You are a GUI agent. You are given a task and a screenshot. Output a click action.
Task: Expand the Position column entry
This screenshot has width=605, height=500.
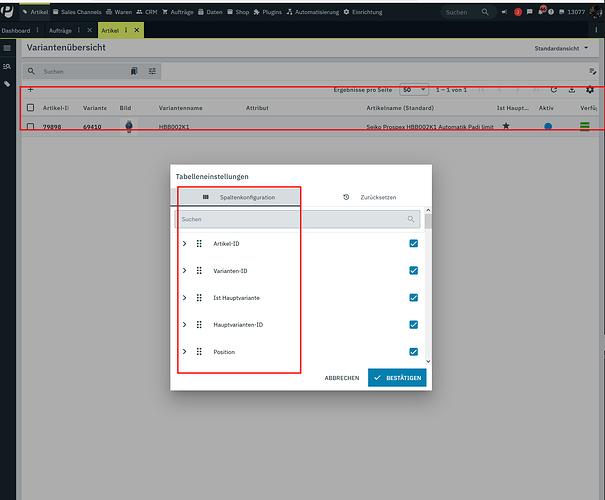(184, 351)
